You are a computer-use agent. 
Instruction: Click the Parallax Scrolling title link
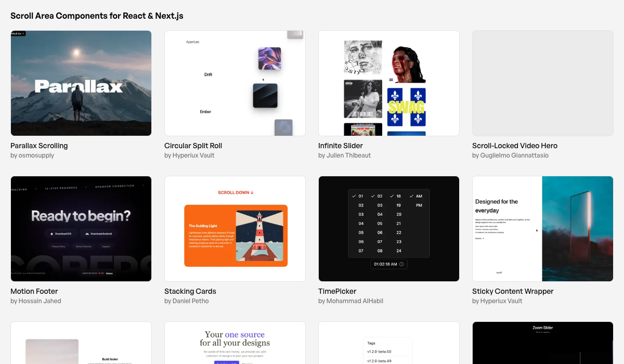(x=39, y=146)
